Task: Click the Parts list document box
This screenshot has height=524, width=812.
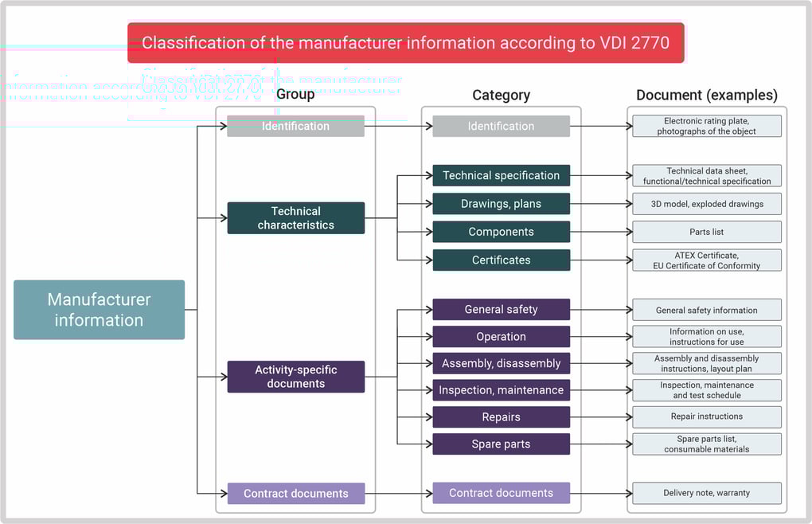Action: coord(707,232)
